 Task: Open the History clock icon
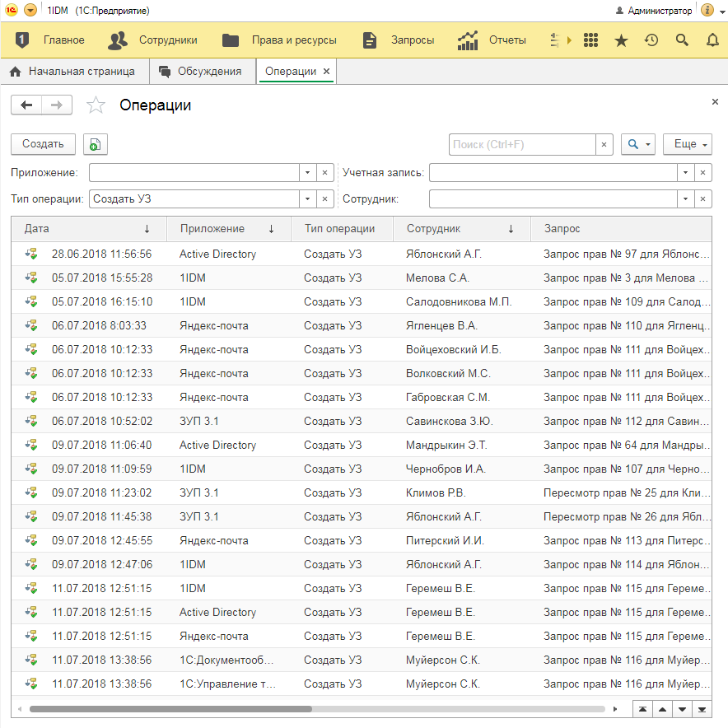(x=651, y=40)
